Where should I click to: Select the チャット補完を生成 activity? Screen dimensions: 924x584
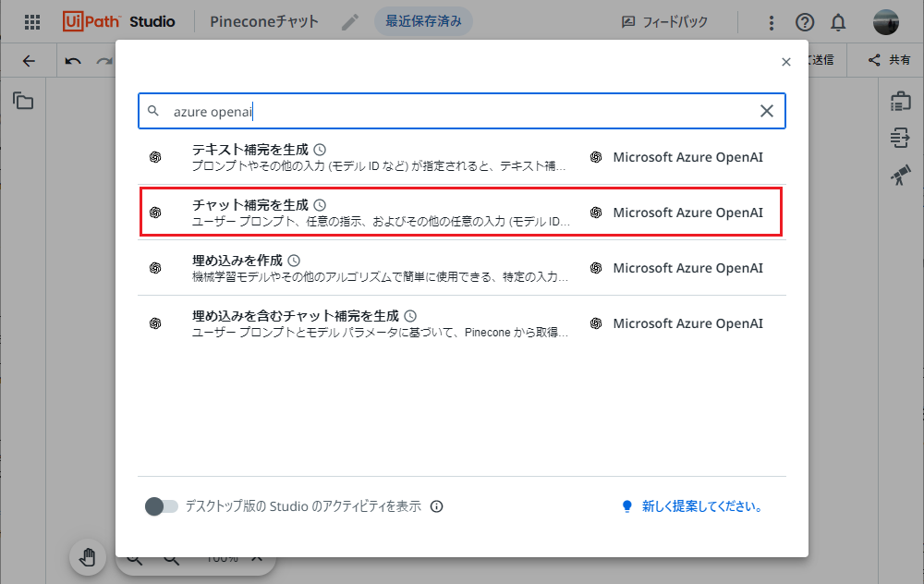pos(462,213)
